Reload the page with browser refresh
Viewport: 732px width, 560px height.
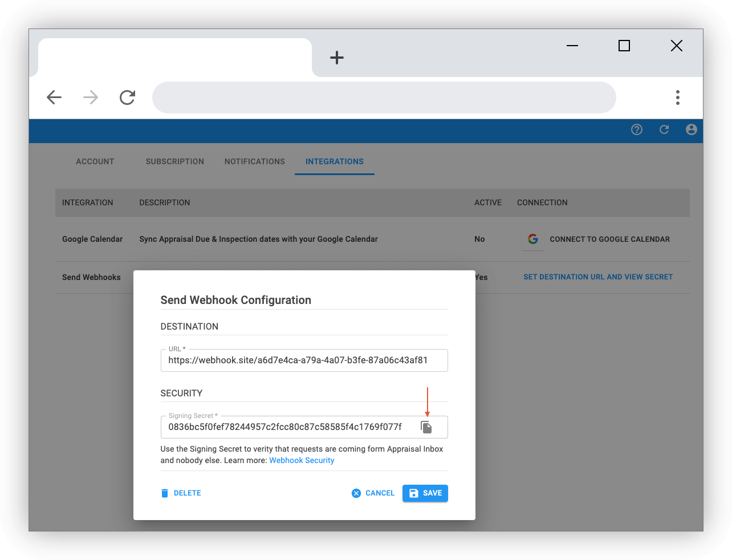(x=127, y=98)
